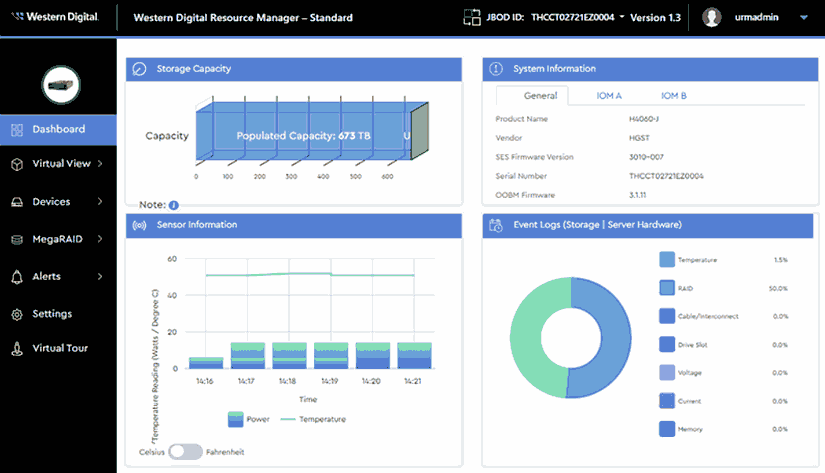Click the Western Digital logo
Viewport: 825px width, 473px height.
point(55,17)
